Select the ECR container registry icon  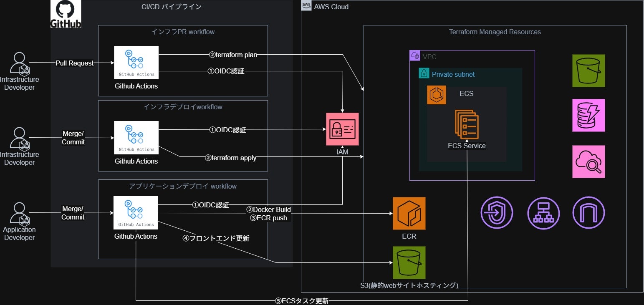pyautogui.click(x=409, y=212)
